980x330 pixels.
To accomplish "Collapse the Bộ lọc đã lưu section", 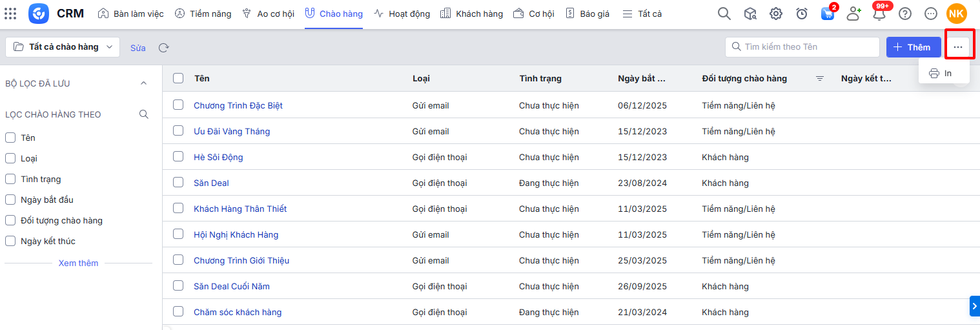I will tap(144, 83).
